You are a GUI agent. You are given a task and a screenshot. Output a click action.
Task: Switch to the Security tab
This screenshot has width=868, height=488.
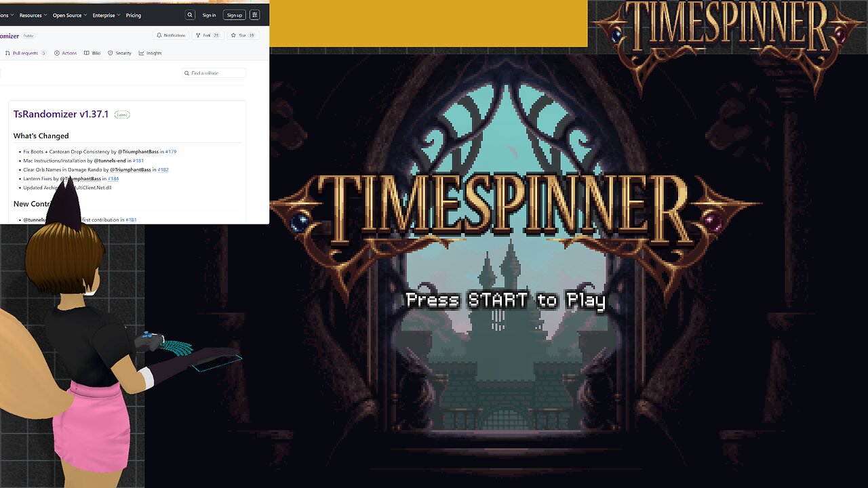coord(120,53)
